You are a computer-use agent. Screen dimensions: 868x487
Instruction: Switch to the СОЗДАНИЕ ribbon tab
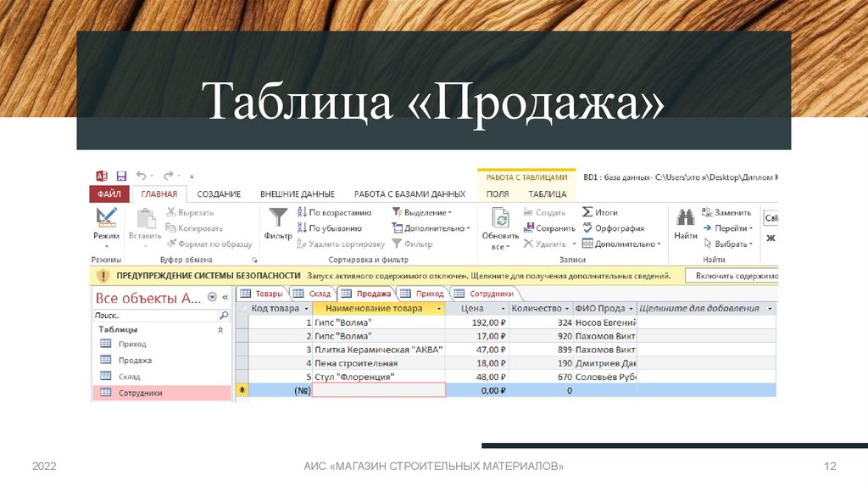219,194
